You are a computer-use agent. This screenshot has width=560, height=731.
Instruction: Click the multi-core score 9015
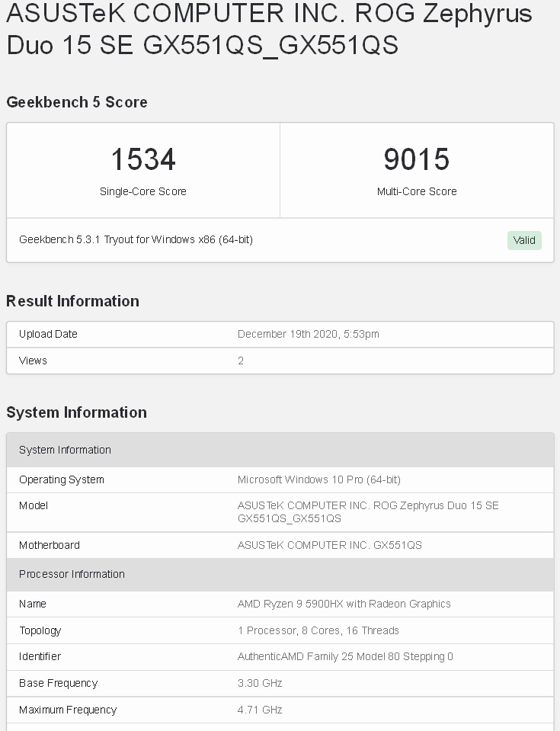pyautogui.click(x=417, y=159)
